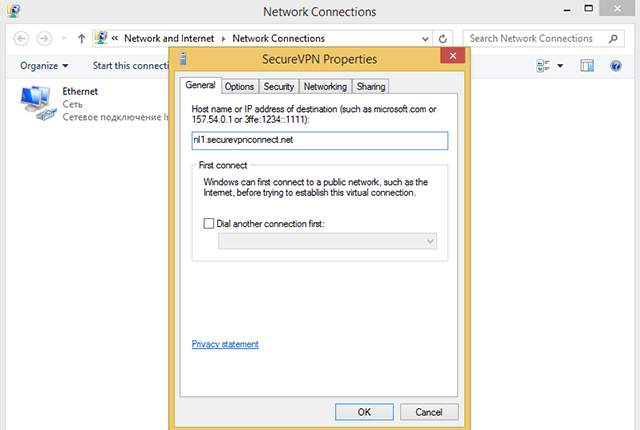Switch to the Networking tab
The width and height of the screenshot is (640, 430).
click(325, 86)
